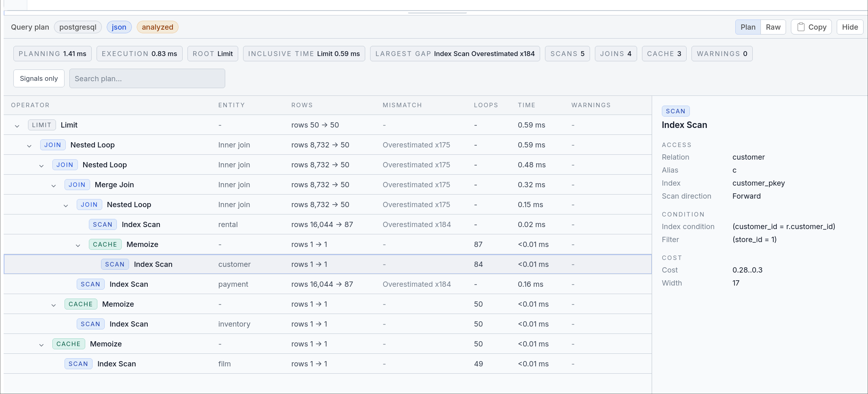Collapse the Memoize with 87 loops
This screenshot has width=868, height=394.
click(78, 245)
